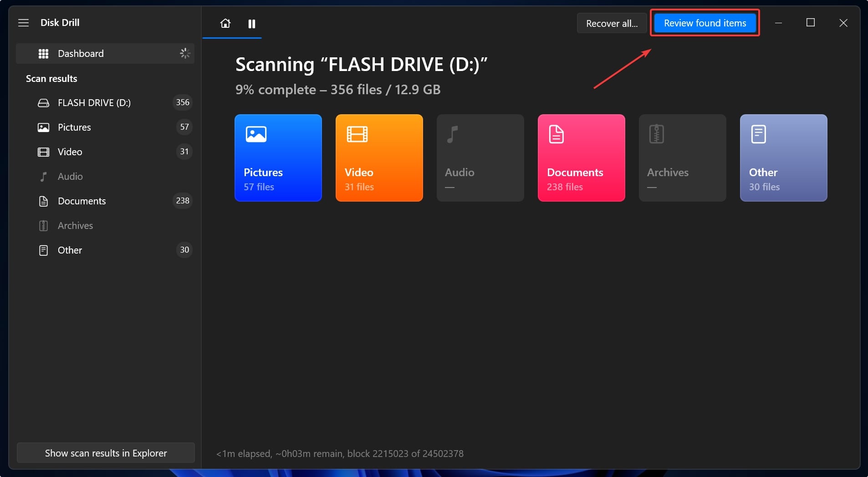Screen dimensions: 868x477
Task: Click the sidebar Documents page icon
Action: 43,201
